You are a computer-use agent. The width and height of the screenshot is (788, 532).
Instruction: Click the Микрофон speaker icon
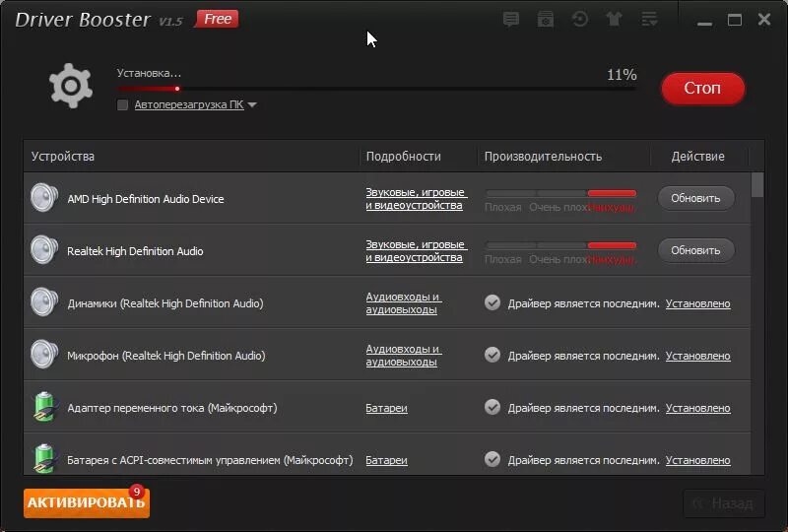tap(44, 355)
